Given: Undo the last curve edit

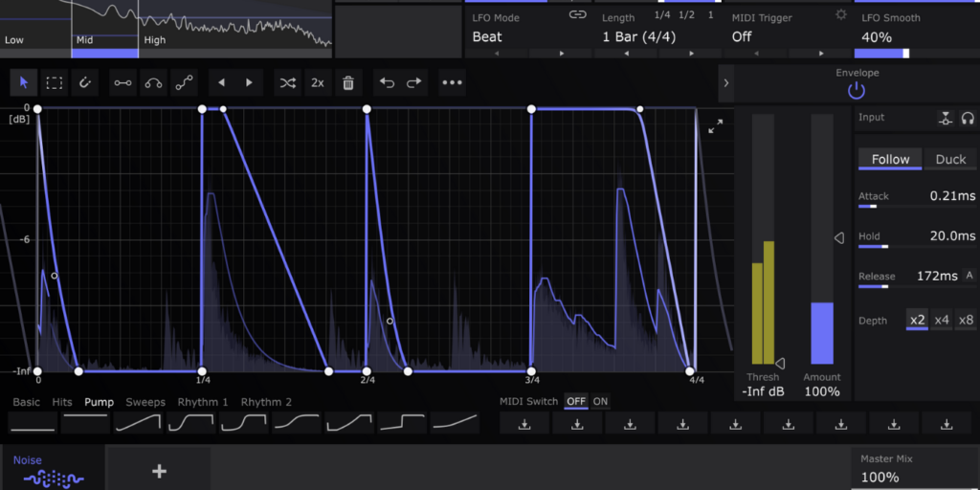Looking at the screenshot, I should tap(387, 82).
